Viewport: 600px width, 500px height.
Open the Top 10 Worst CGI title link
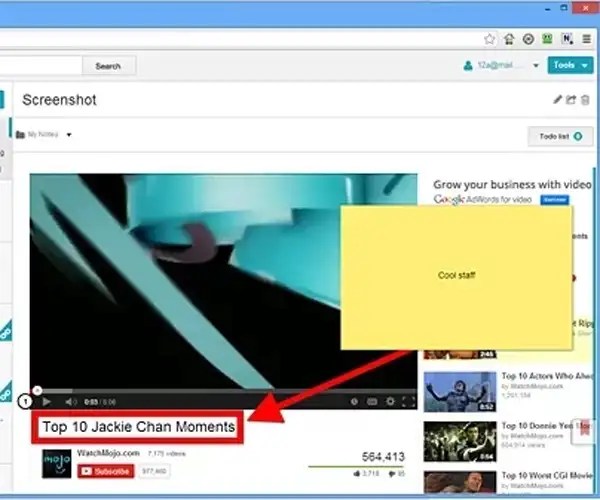tap(547, 476)
